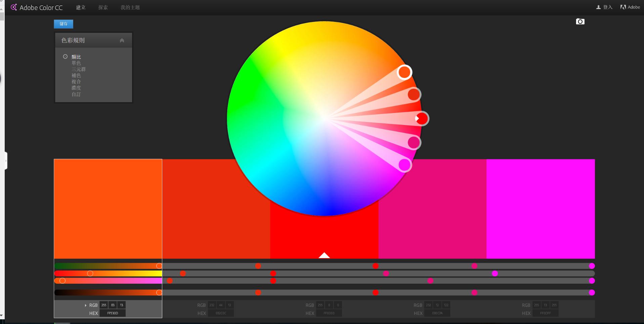Image resolution: width=644 pixels, height=324 pixels.
Task: Select the 自訂 color rule
Action: click(76, 94)
